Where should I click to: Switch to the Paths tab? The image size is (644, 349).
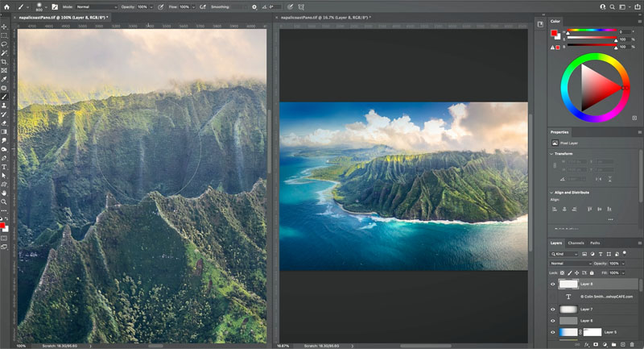point(595,243)
